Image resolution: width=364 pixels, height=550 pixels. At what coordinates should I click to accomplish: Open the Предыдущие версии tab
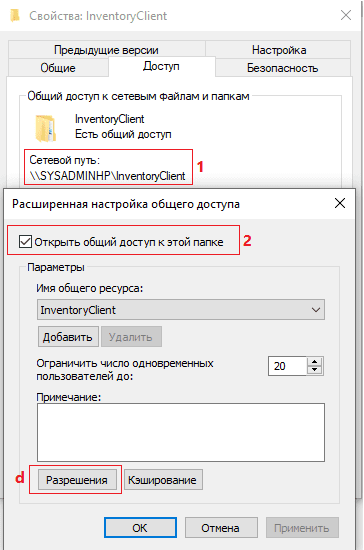coord(106,50)
